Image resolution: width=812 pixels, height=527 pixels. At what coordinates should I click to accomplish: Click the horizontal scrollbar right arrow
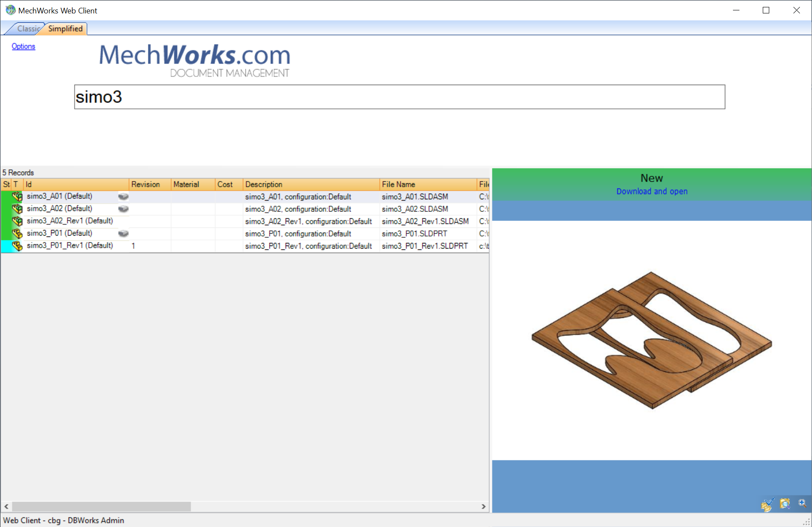pyautogui.click(x=484, y=506)
